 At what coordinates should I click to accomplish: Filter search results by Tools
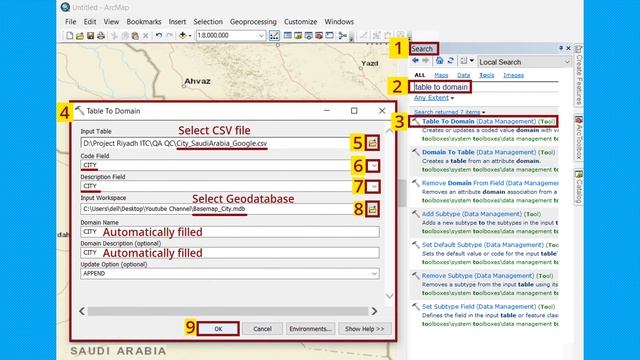pyautogui.click(x=487, y=75)
